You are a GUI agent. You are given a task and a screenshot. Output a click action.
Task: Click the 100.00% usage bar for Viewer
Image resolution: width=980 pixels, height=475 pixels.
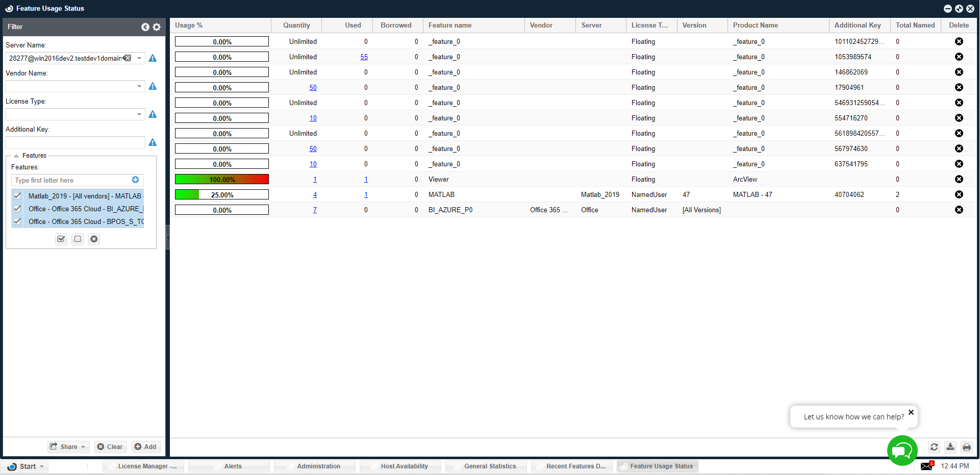tap(222, 179)
